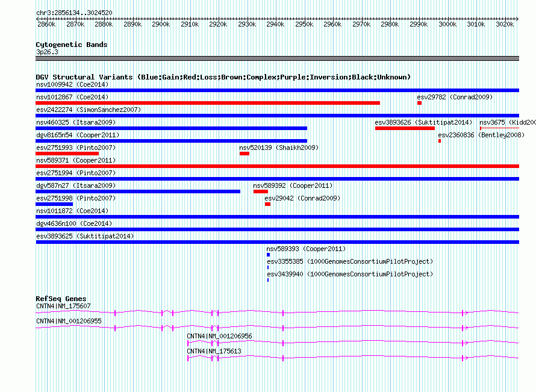Open nsv520139 (Shaikh2009) label
536x392 pixels.
279,148
